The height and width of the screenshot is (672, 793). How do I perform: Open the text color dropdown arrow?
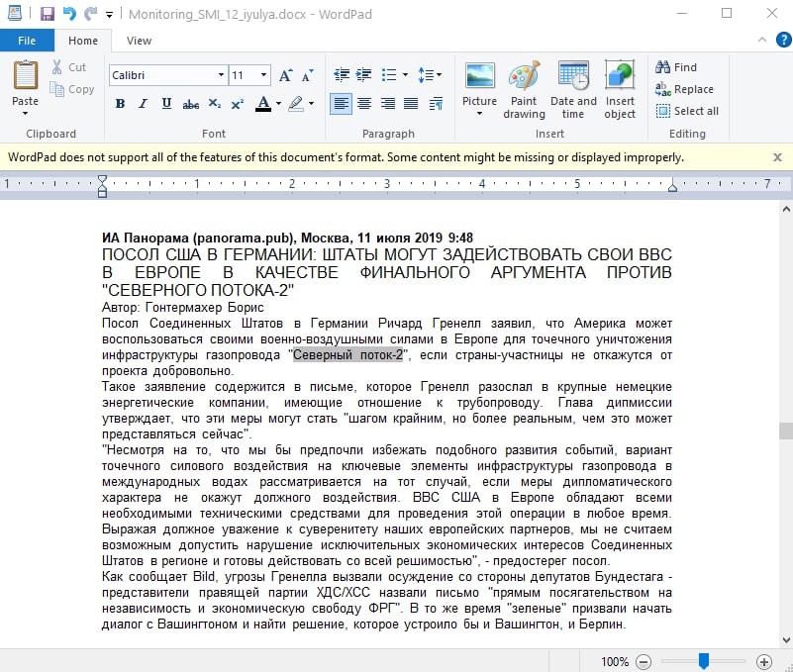click(278, 104)
